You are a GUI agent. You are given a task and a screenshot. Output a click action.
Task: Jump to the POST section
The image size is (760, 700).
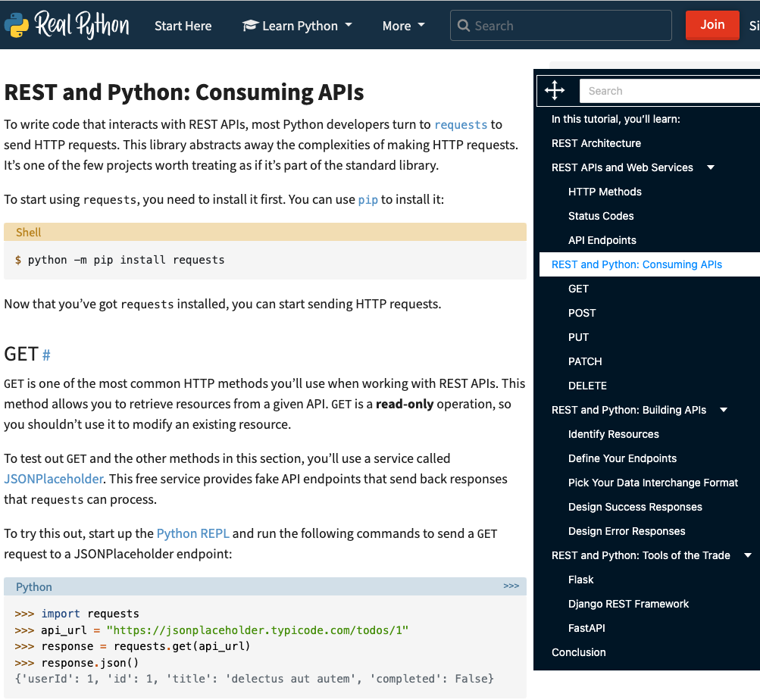[582, 313]
